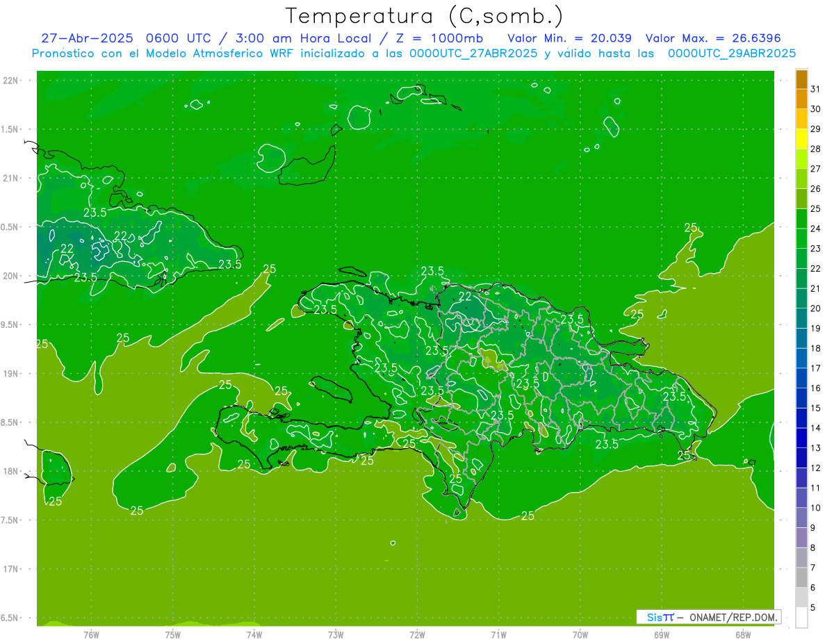The height and width of the screenshot is (644, 834).
Task: Click the "21N" latitude axis label
Action: coord(11,179)
